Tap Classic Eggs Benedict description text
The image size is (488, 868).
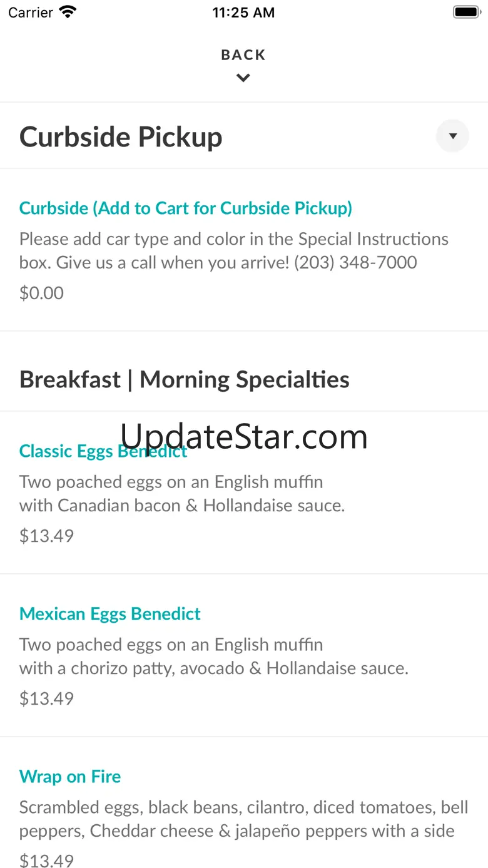click(181, 493)
